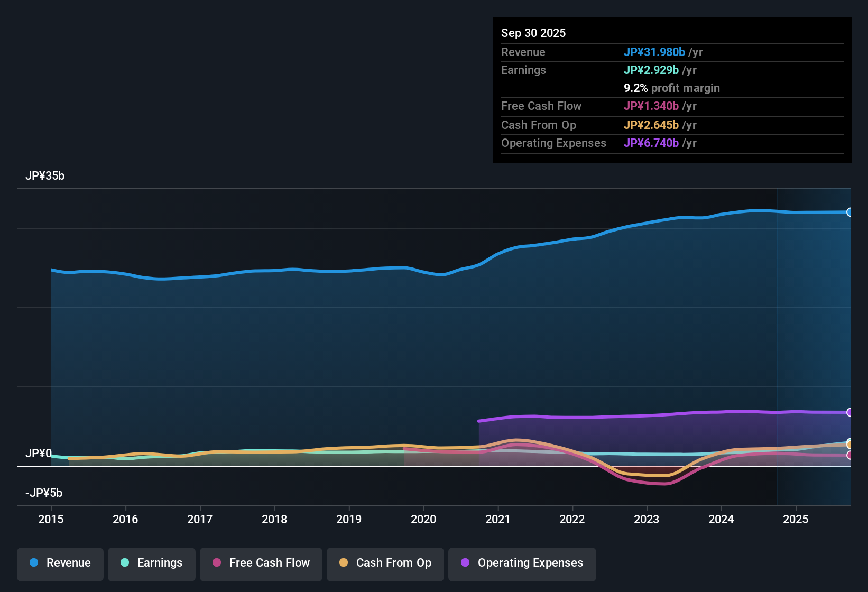Toggle the Revenue series visibility
Viewport: 868px width, 592px height.
click(x=60, y=563)
